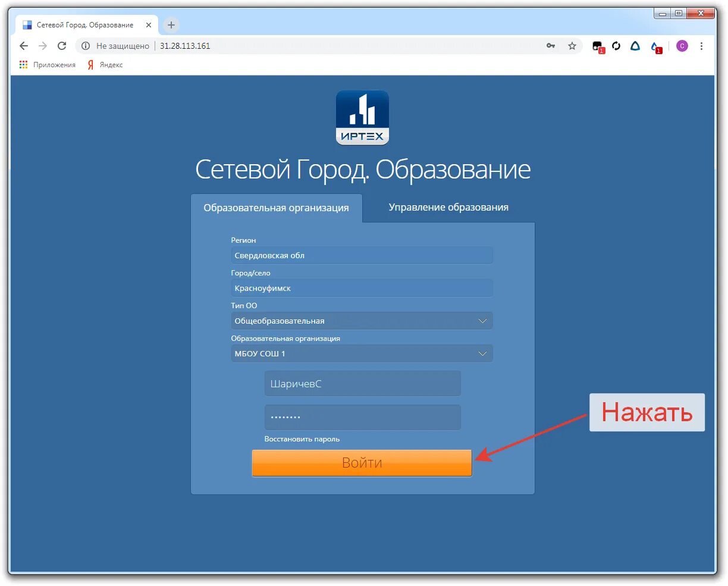The image size is (728, 586).
Task: Click the ИРТЕХ logo
Action: pyautogui.click(x=362, y=118)
